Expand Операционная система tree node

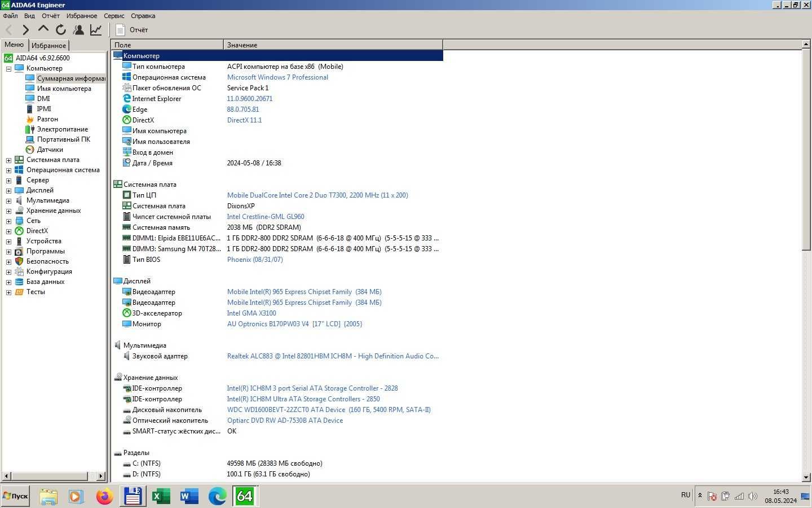pyautogui.click(x=8, y=170)
